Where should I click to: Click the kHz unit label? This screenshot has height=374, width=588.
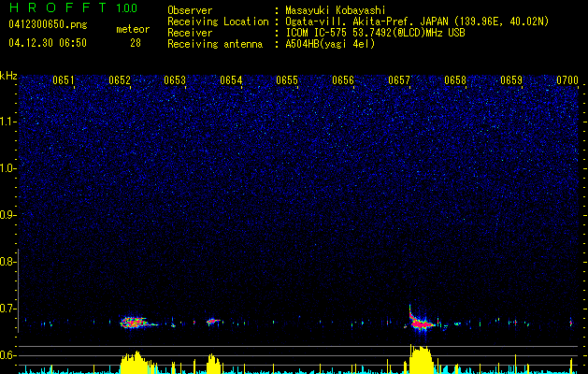point(9,75)
